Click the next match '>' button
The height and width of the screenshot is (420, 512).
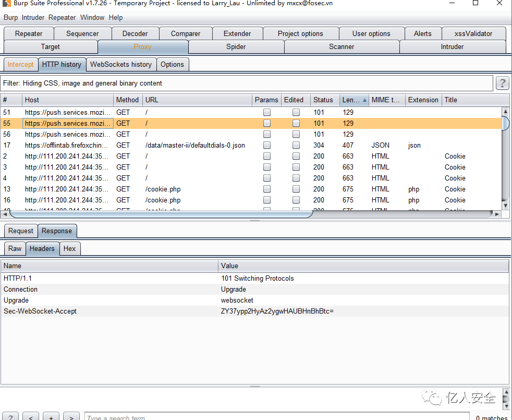71,416
